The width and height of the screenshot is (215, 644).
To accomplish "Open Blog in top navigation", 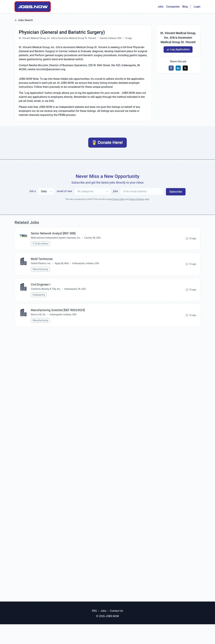I will point(185,7).
